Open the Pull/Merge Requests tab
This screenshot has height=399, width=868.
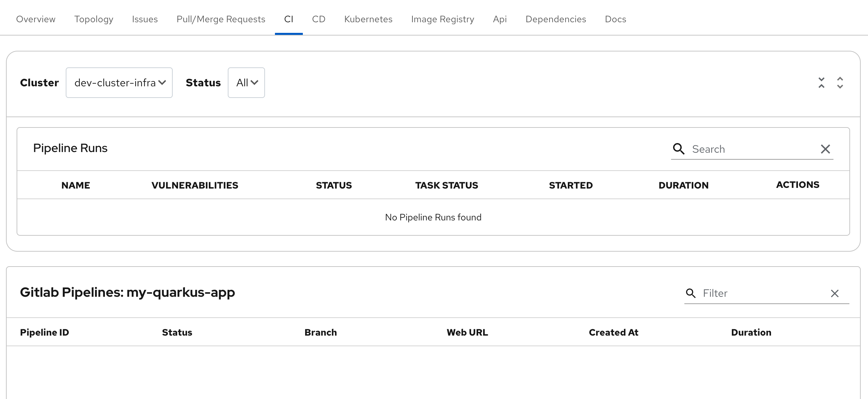[221, 19]
